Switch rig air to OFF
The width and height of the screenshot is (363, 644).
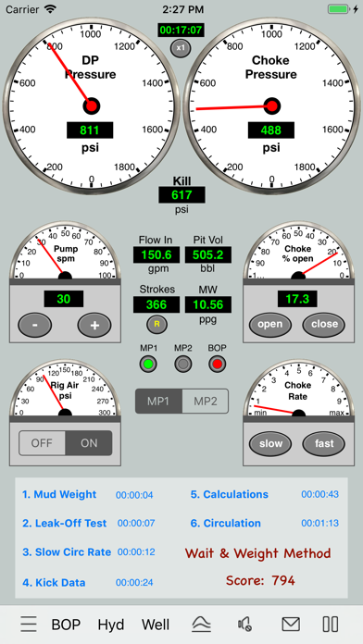point(42,443)
